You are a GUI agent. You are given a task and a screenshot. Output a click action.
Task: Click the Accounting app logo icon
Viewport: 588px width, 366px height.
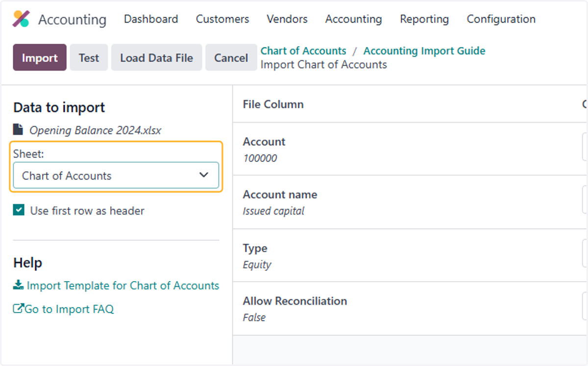click(21, 19)
